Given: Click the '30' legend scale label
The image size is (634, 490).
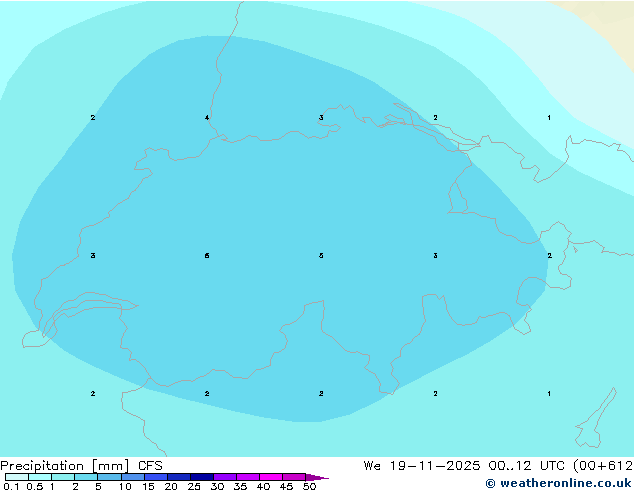Looking at the screenshot, I should (217, 486).
